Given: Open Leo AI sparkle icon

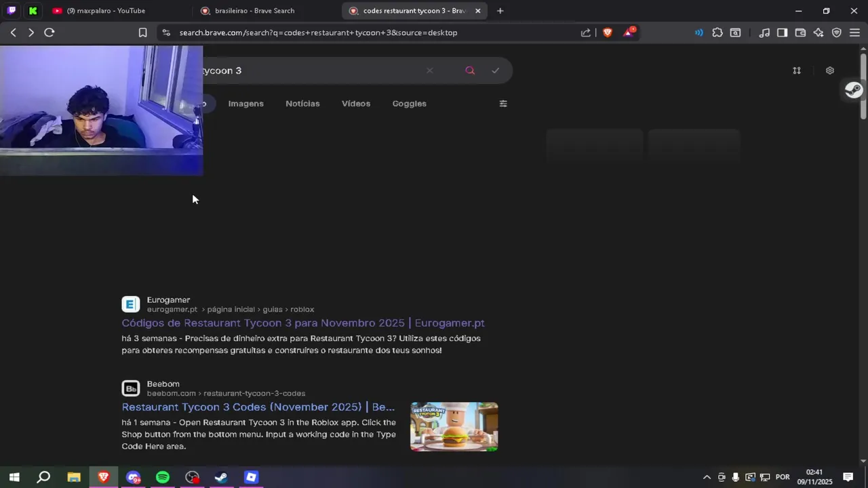Looking at the screenshot, I should coord(818,33).
